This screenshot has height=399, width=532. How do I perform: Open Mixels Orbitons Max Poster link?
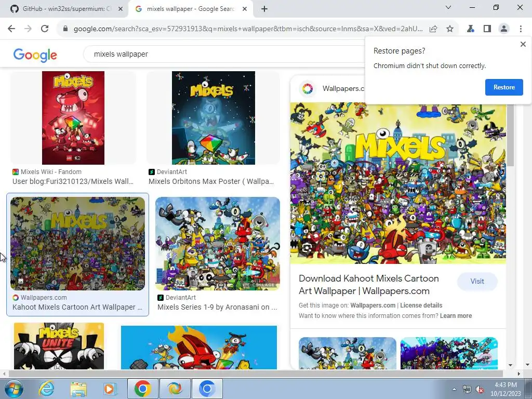pyautogui.click(x=211, y=181)
